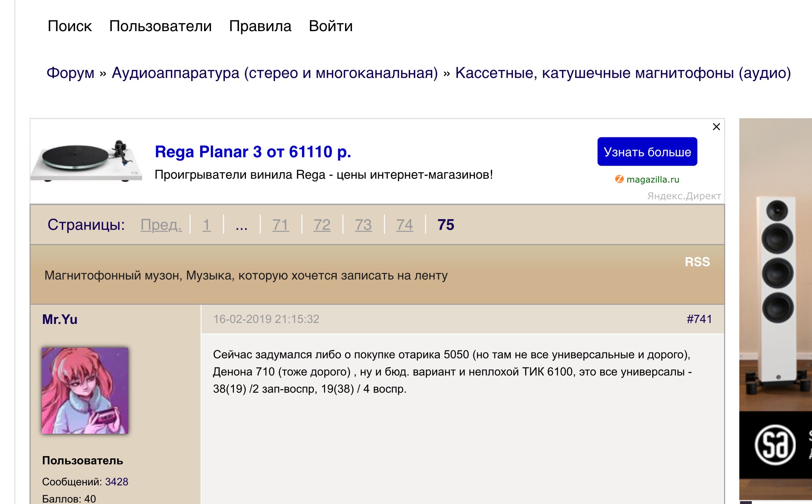Go to page 71
Screen dimensions: 812x504
pos(280,225)
